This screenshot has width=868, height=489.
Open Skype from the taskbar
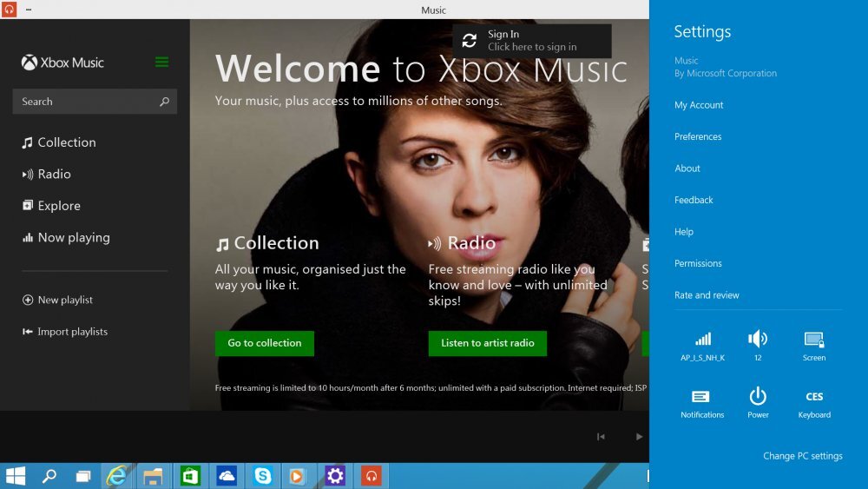pyautogui.click(x=262, y=476)
